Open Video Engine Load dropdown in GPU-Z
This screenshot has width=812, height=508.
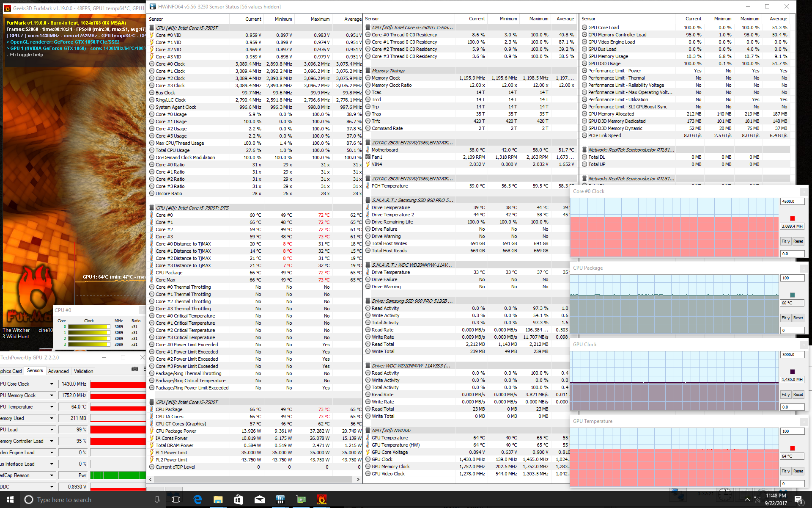click(52, 453)
